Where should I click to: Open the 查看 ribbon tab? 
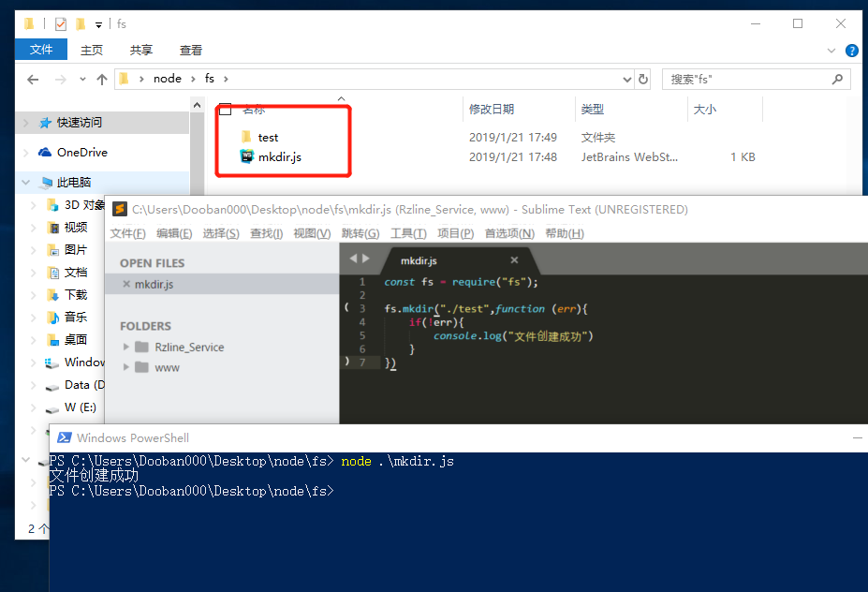coord(191,50)
